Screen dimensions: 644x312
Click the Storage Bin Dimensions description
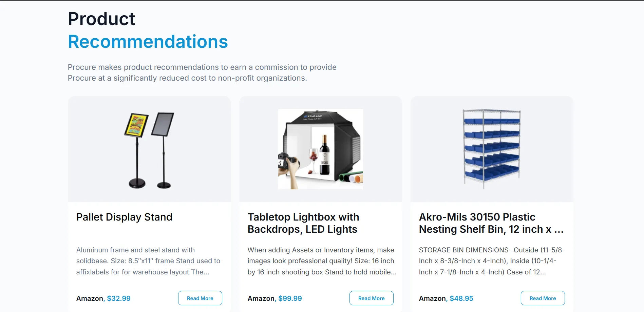coord(492,261)
